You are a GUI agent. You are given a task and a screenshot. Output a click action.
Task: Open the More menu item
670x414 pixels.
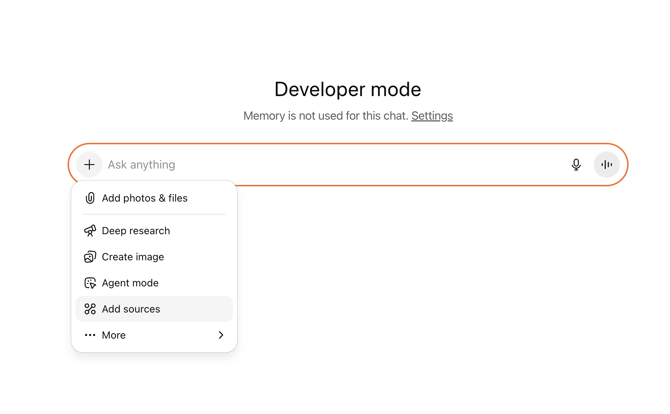[x=114, y=336]
